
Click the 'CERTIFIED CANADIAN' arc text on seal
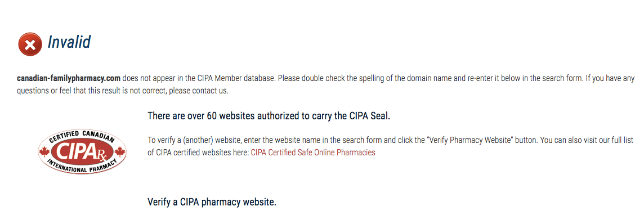82,137
